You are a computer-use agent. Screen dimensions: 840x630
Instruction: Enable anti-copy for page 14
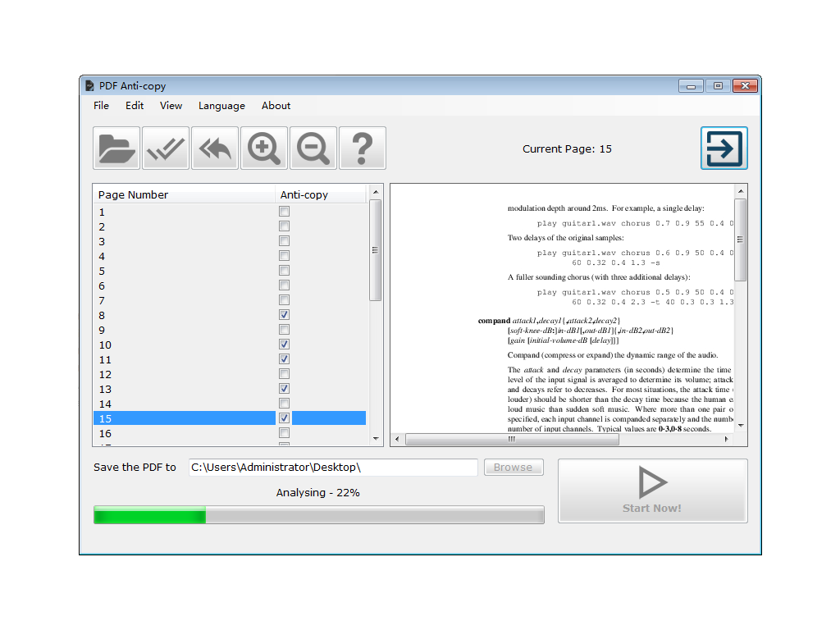click(x=285, y=403)
